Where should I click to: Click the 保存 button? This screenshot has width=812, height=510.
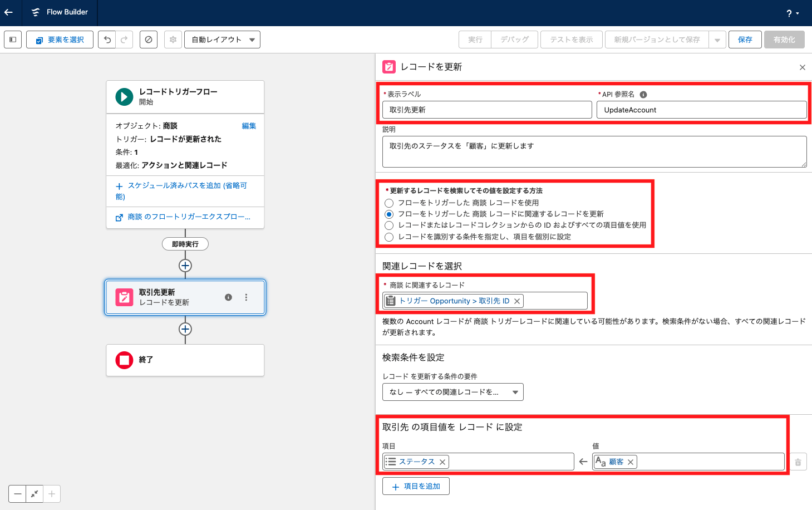(745, 40)
